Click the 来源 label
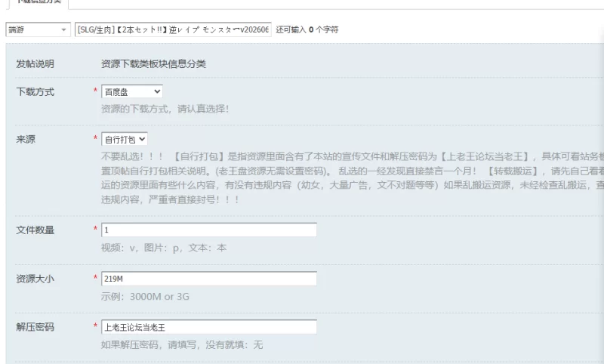Screen dimensions: 604x364 (26, 140)
